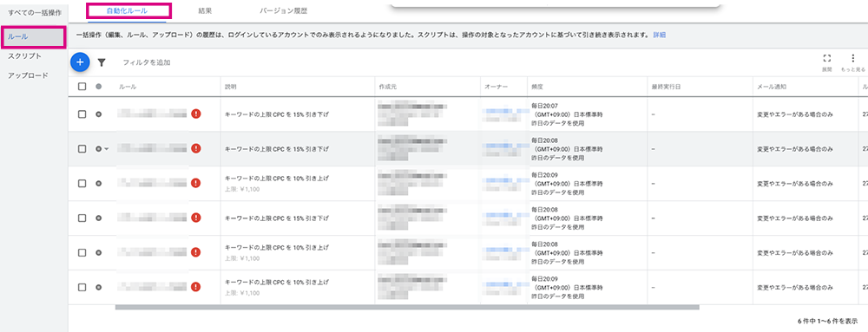The width and height of the screenshot is (868, 332).
Task: Click the status dot column header
Action: click(x=99, y=87)
